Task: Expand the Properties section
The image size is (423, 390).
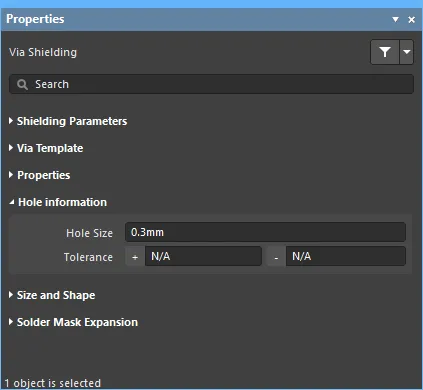Action: 11,175
